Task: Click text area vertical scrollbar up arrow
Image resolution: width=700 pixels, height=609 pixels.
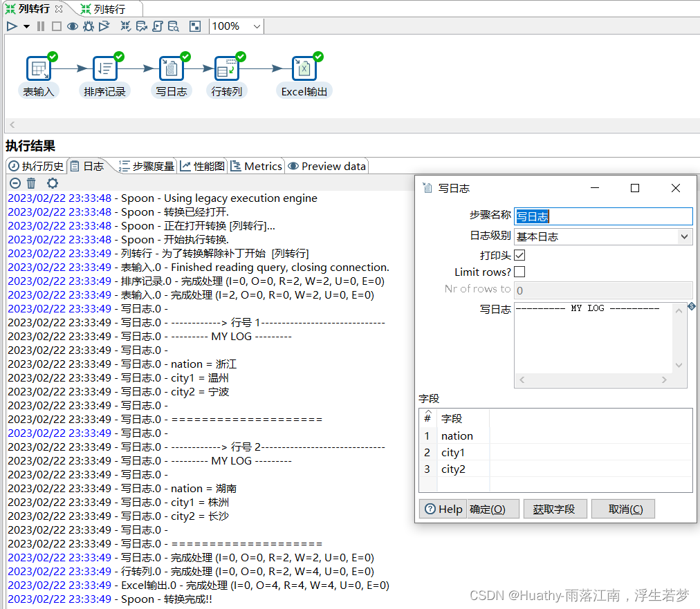Action: 679,310
